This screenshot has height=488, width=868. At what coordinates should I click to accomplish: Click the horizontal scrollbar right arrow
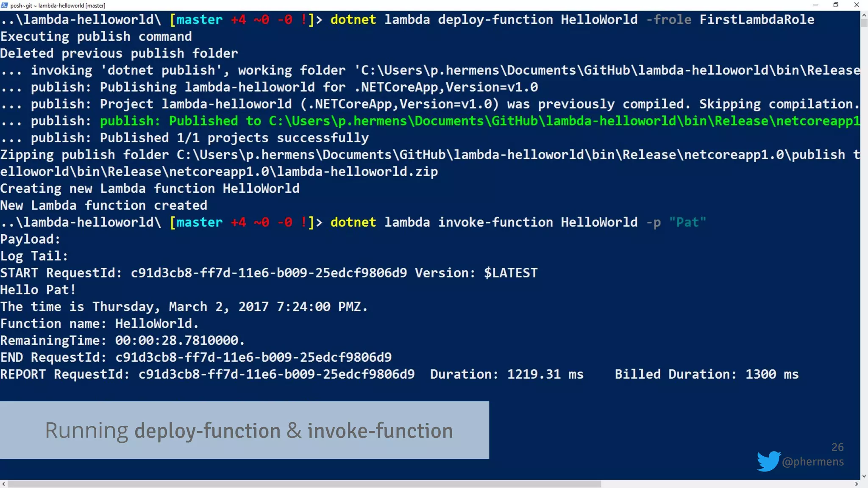point(857,484)
